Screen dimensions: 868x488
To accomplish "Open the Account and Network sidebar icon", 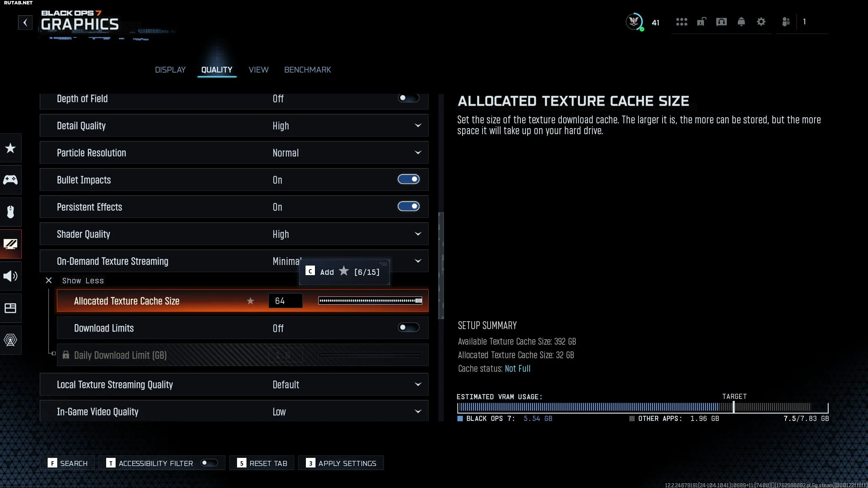I will tap(11, 340).
